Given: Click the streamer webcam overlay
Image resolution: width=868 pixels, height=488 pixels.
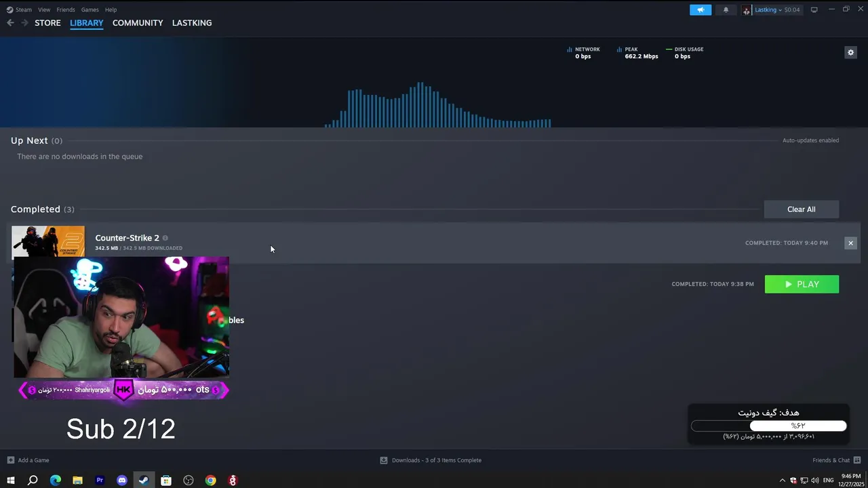Looking at the screenshot, I should pos(121,317).
